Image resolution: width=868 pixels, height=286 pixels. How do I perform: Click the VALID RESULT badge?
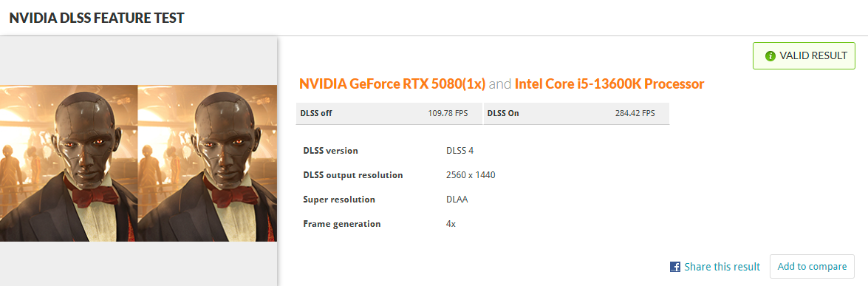(804, 56)
